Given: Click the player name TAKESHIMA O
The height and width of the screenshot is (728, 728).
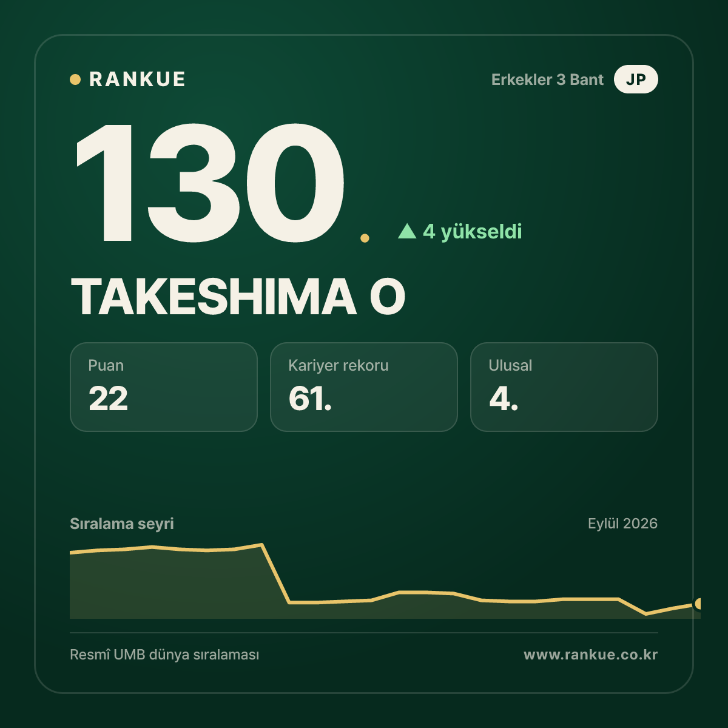Looking at the screenshot, I should [x=238, y=297].
